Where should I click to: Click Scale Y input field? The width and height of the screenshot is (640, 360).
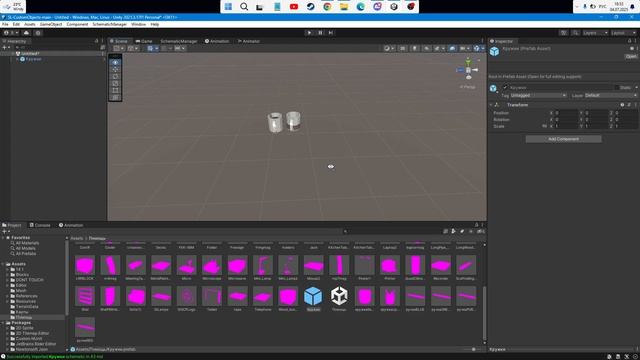pyautogui.click(x=596, y=126)
